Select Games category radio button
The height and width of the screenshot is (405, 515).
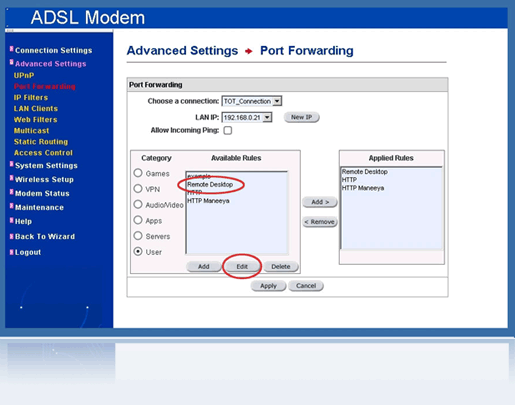coord(138,173)
